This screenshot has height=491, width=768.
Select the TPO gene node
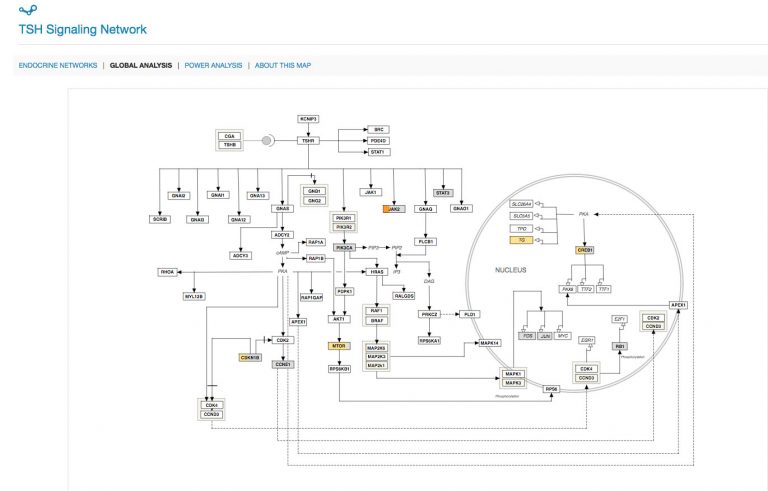tap(521, 228)
